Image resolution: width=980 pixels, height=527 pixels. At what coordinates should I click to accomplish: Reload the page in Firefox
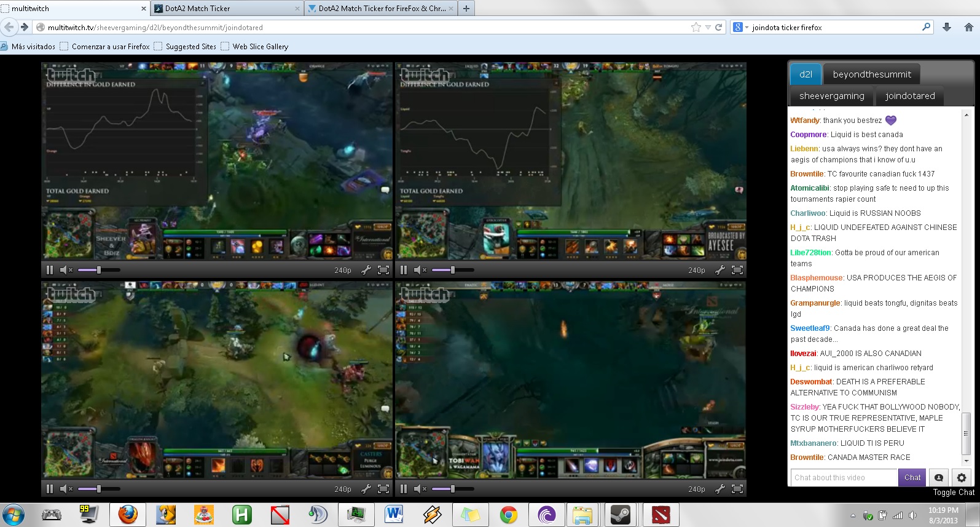tap(718, 27)
